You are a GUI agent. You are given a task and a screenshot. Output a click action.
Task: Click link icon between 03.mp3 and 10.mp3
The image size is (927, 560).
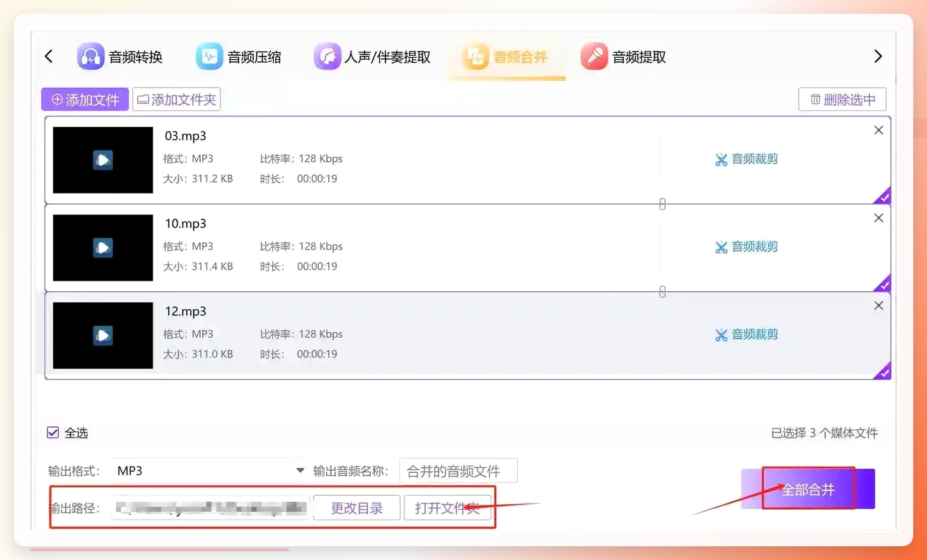click(x=662, y=204)
